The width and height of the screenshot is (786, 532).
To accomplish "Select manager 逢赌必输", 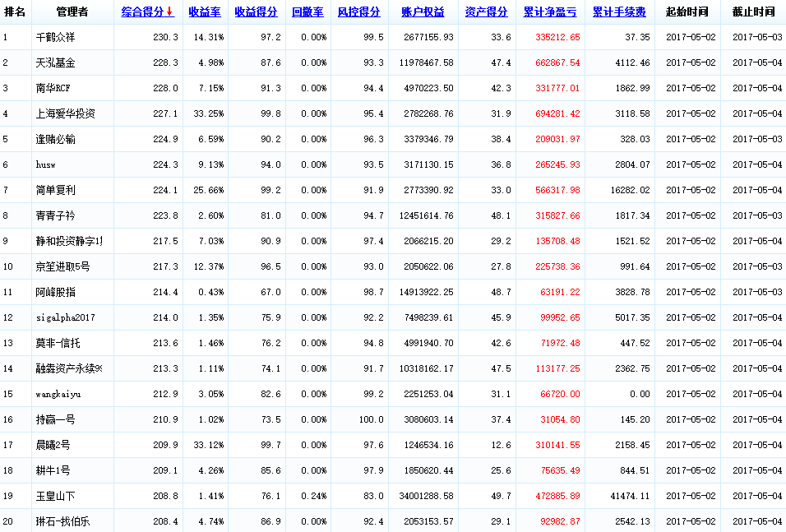I will coord(55,140).
